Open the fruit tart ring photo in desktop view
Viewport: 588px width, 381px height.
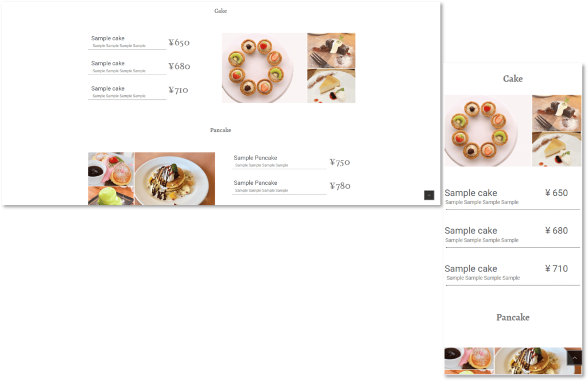[x=264, y=68]
